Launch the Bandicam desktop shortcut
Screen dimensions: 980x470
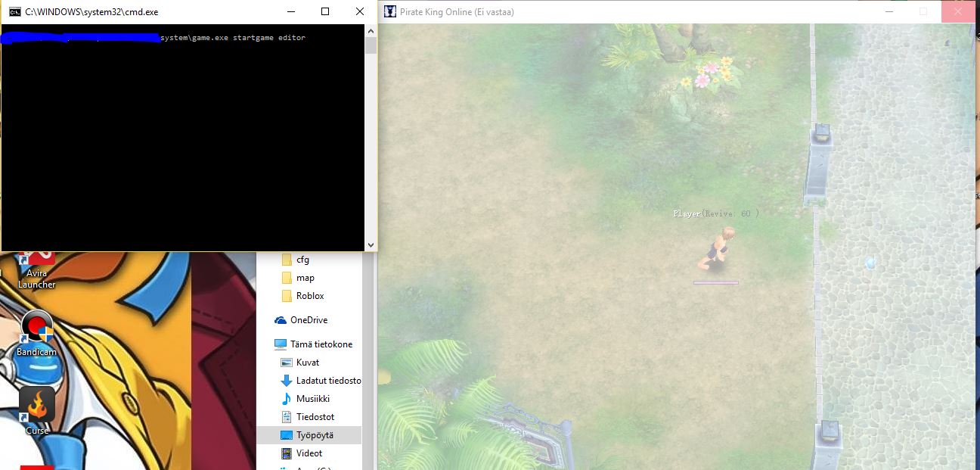36,334
